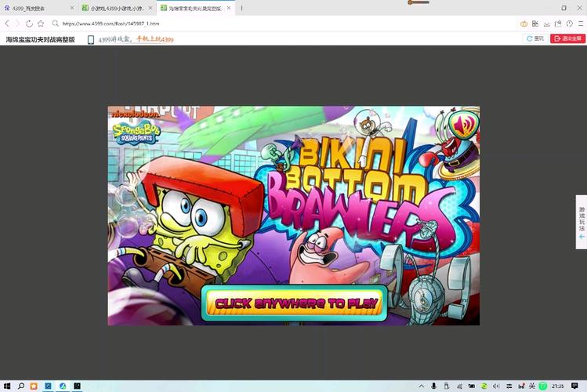Screen dimensions: 587x392
Task: Open the downloads icon in browser toolbar
Action: click(546, 24)
